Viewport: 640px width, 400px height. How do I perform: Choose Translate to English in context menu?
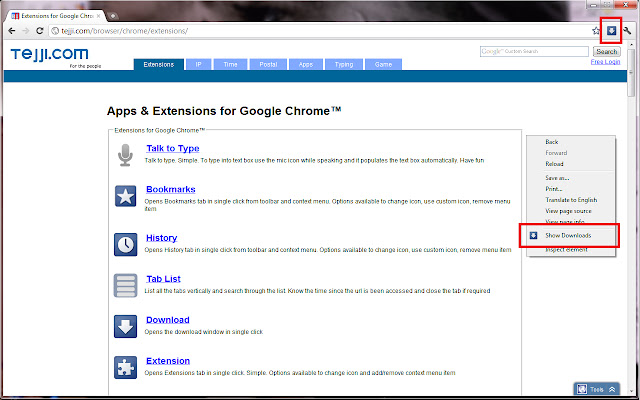coord(571,200)
